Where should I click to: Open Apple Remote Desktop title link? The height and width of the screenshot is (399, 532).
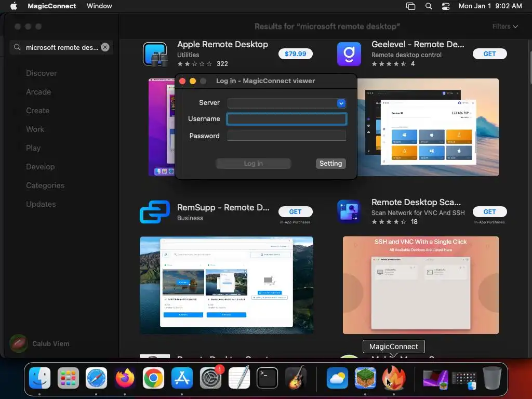222,45
